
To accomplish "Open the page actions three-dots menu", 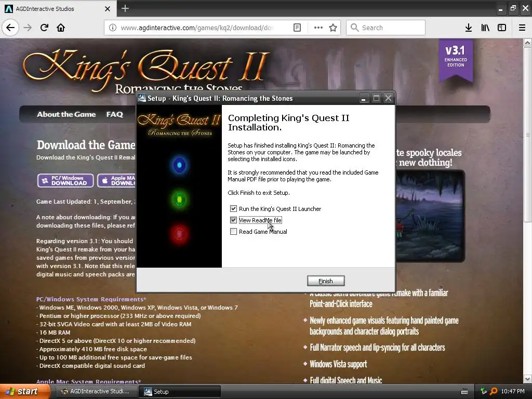I will coord(318,28).
